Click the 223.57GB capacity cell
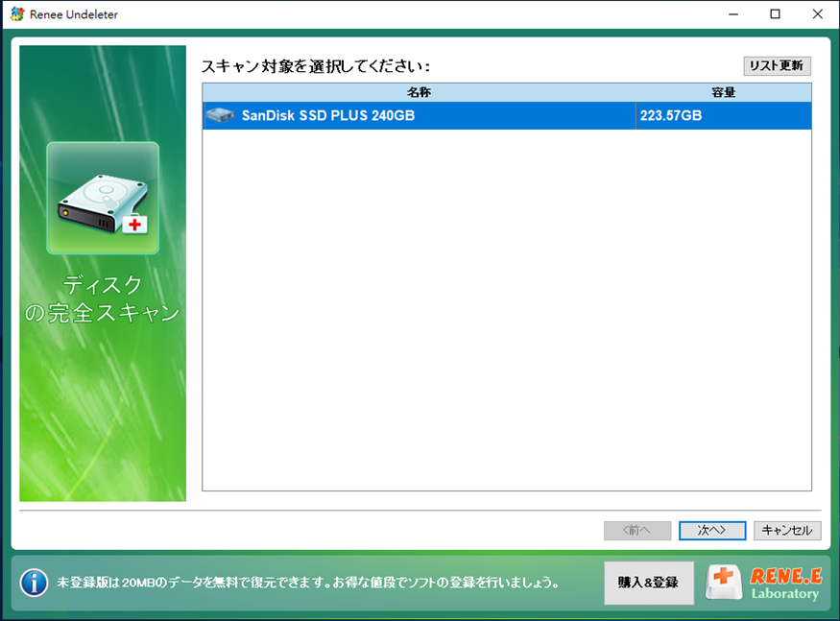Image resolution: width=840 pixels, height=621 pixels. click(723, 116)
